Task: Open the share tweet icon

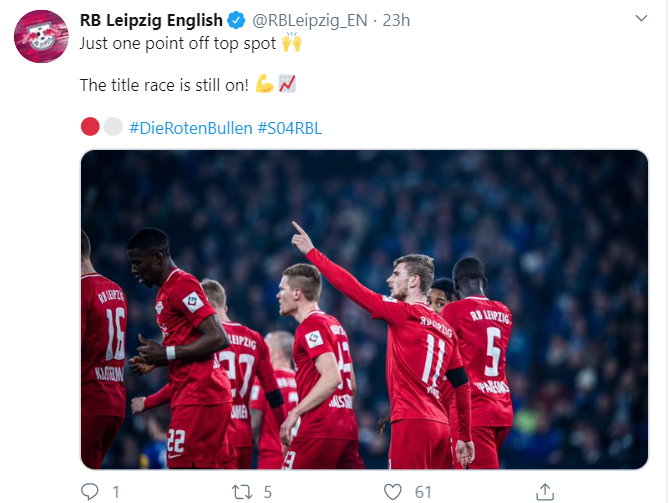Action: [x=545, y=492]
